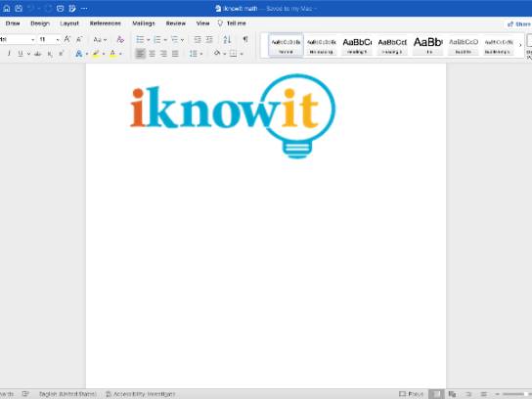Open the font name dropdown
Screen dimensions: 532x399
[x=32, y=40]
